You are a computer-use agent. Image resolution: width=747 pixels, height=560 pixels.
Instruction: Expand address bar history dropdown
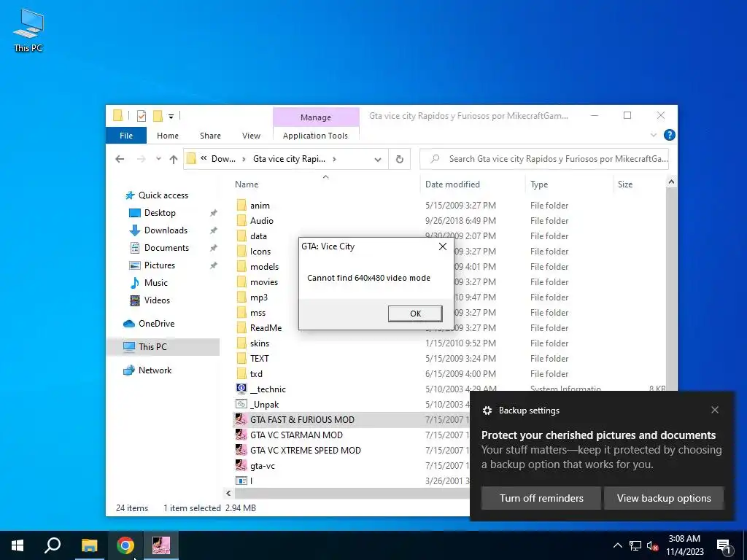[x=378, y=159]
